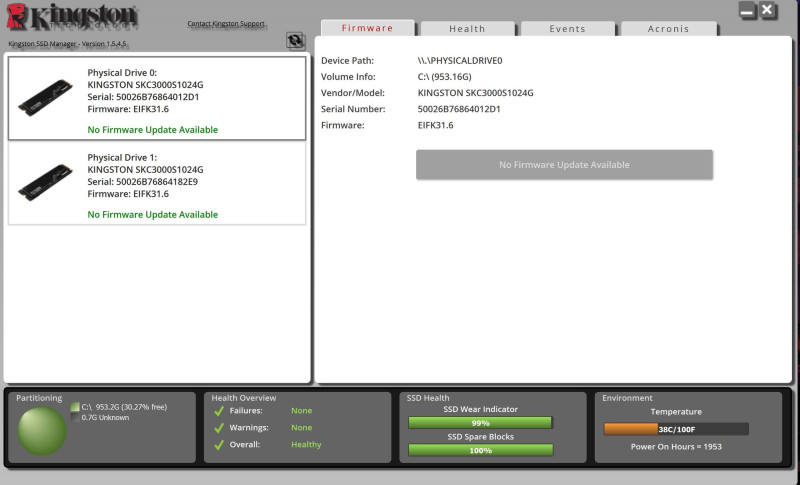Select Physical Drive 1 SSD thumbnail
This screenshot has height=485, width=800.
point(45,182)
